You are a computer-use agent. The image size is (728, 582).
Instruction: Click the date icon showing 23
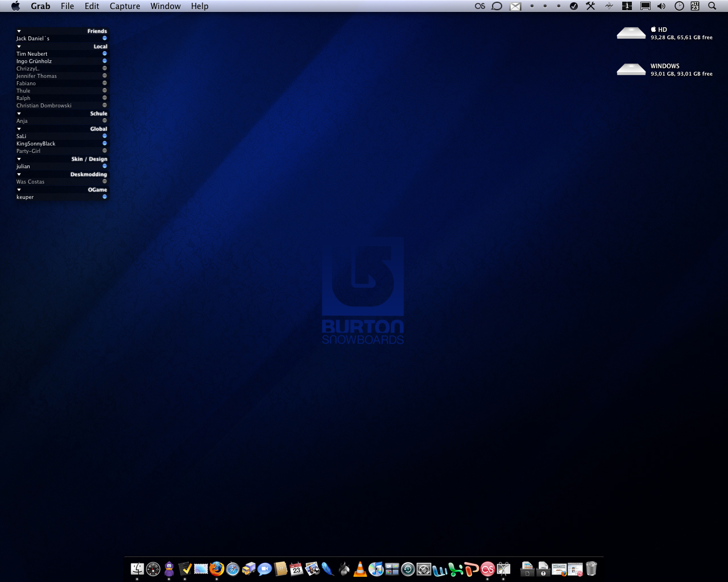click(x=695, y=6)
